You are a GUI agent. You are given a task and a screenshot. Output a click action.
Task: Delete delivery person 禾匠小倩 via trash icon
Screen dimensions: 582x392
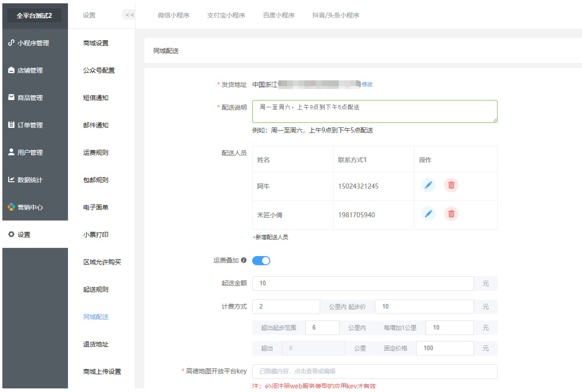(451, 214)
